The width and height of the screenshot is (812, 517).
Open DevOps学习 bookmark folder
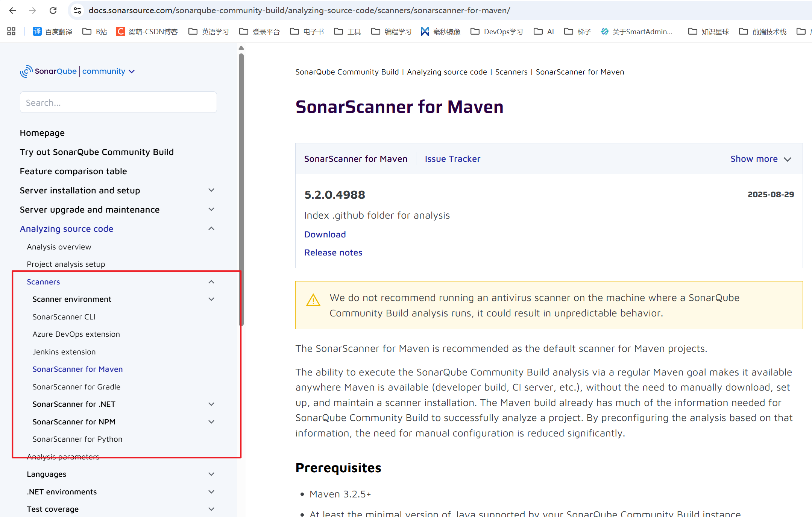click(497, 32)
